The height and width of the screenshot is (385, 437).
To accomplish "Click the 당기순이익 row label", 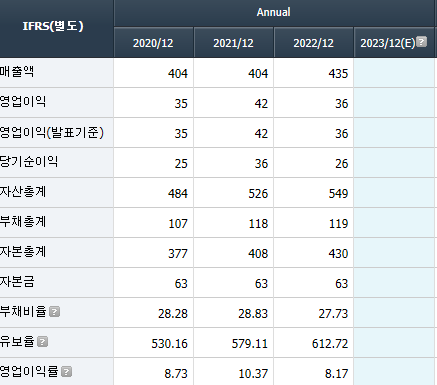I will (29, 162).
